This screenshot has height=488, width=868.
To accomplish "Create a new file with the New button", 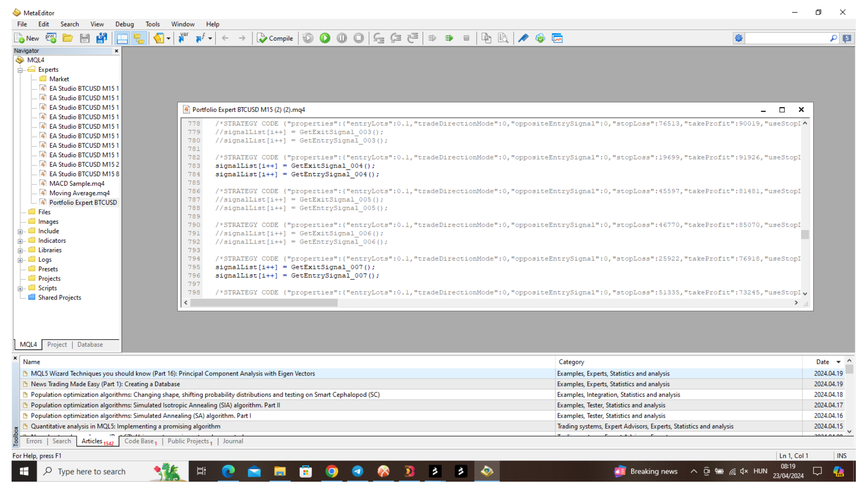I will tap(27, 38).
